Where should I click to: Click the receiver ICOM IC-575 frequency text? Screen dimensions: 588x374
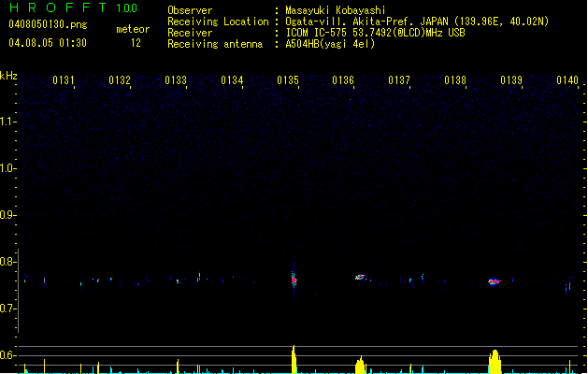pos(376,33)
